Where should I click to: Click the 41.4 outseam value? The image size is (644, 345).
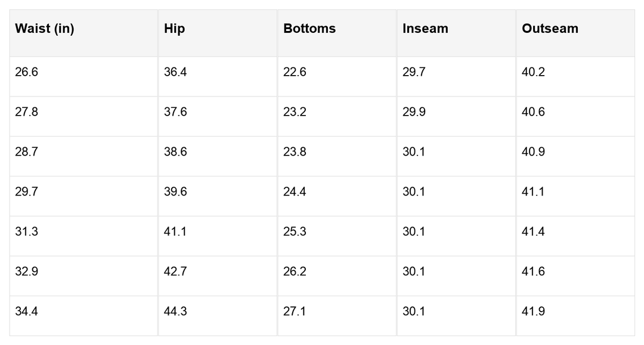coord(533,232)
